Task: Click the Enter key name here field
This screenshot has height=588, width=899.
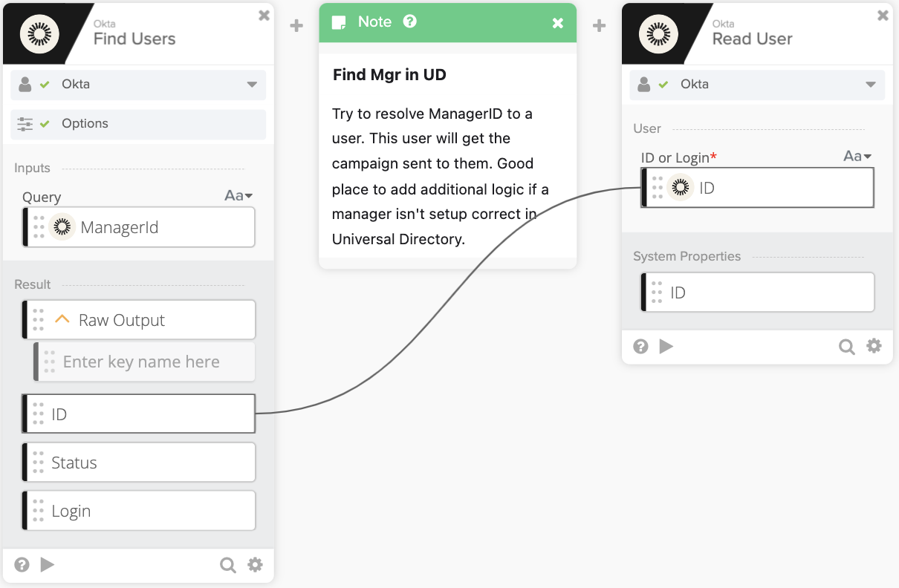Action: [141, 362]
